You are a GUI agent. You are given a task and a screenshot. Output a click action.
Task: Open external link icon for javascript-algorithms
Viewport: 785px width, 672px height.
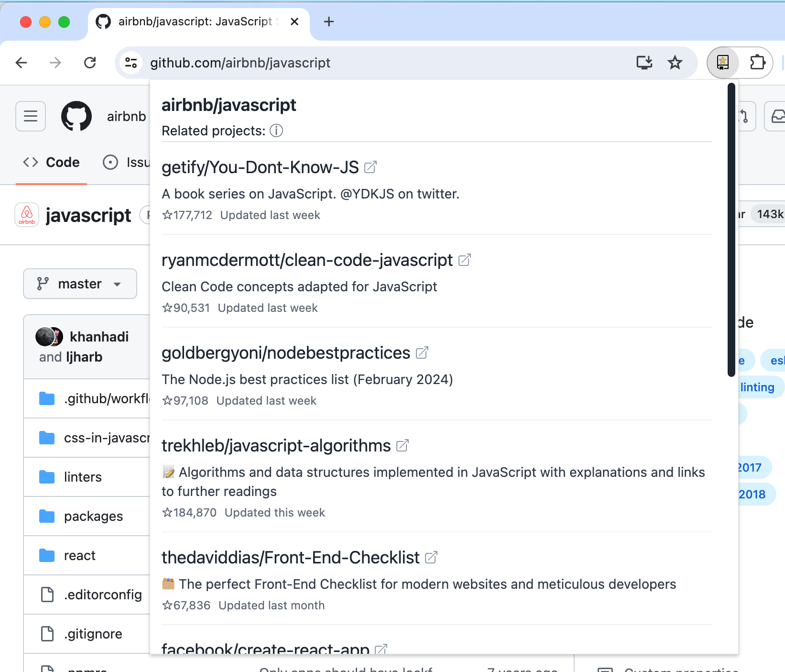[x=403, y=446]
